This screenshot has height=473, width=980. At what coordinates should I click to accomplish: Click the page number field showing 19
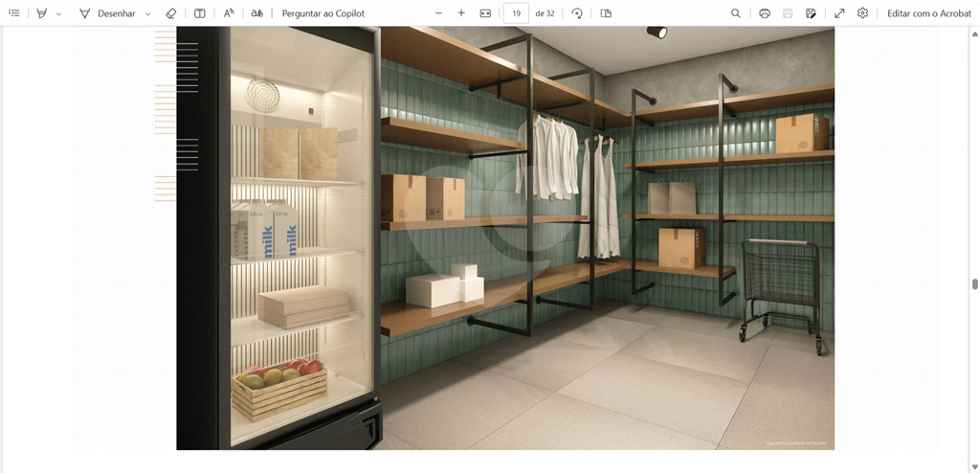click(x=516, y=13)
